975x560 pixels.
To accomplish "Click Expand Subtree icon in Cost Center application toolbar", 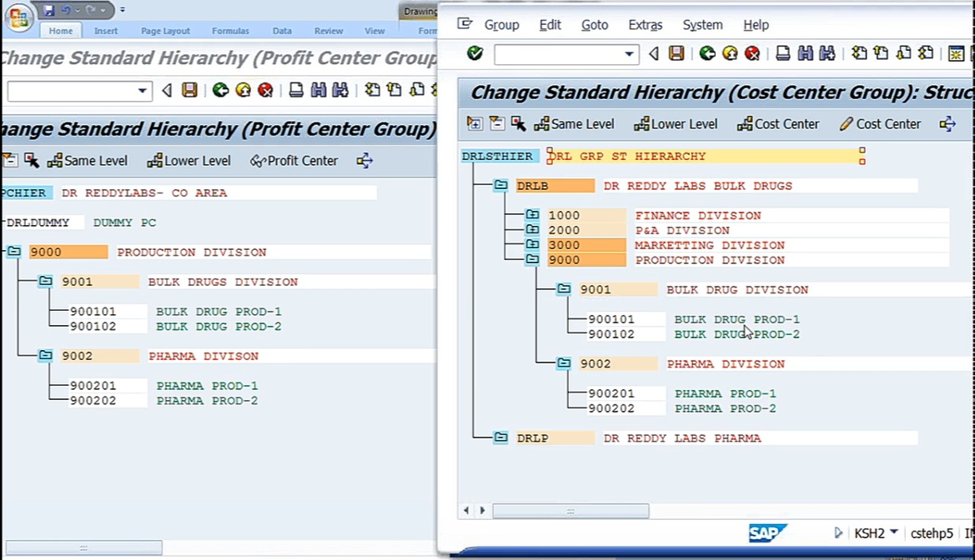I will (x=475, y=123).
